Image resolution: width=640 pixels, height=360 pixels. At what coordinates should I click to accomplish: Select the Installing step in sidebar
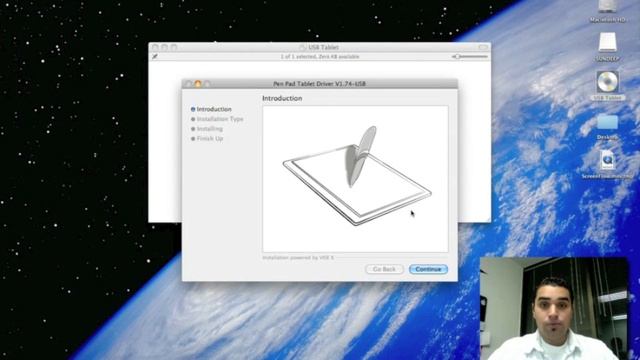tap(207, 129)
